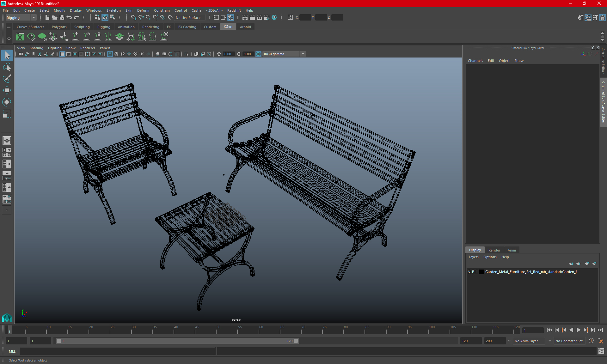Open the XGen window shelf icon
This screenshot has height=364, width=607.
pyautogui.click(x=20, y=37)
